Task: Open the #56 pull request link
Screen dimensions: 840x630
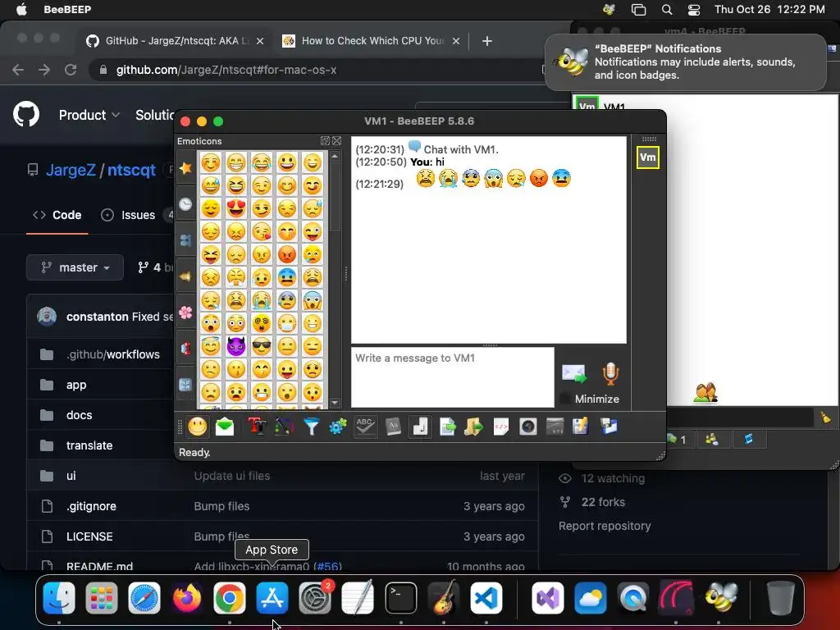Action: pos(327,566)
